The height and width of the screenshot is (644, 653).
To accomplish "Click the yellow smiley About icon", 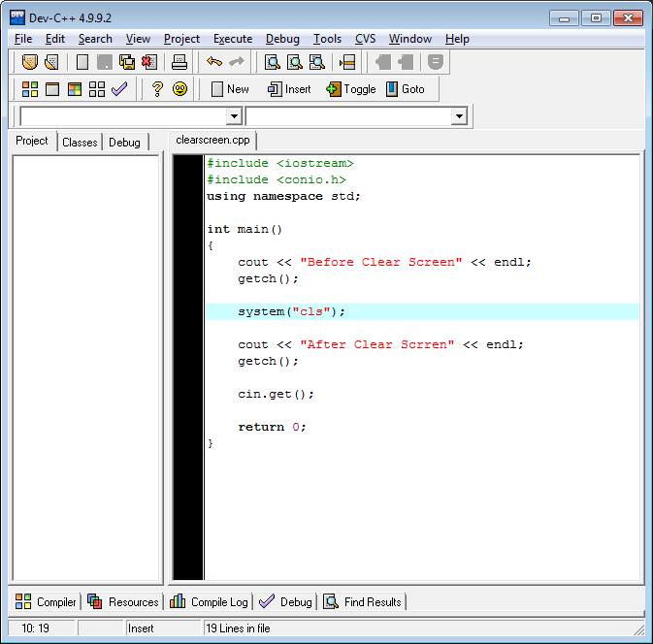I will (180, 89).
